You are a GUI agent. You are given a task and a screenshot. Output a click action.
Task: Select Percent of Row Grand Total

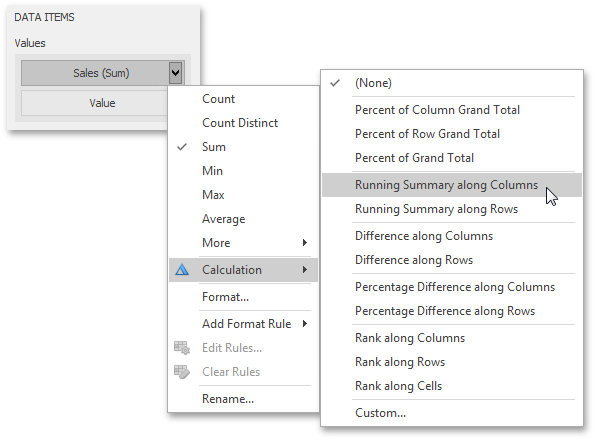pyautogui.click(x=452, y=134)
